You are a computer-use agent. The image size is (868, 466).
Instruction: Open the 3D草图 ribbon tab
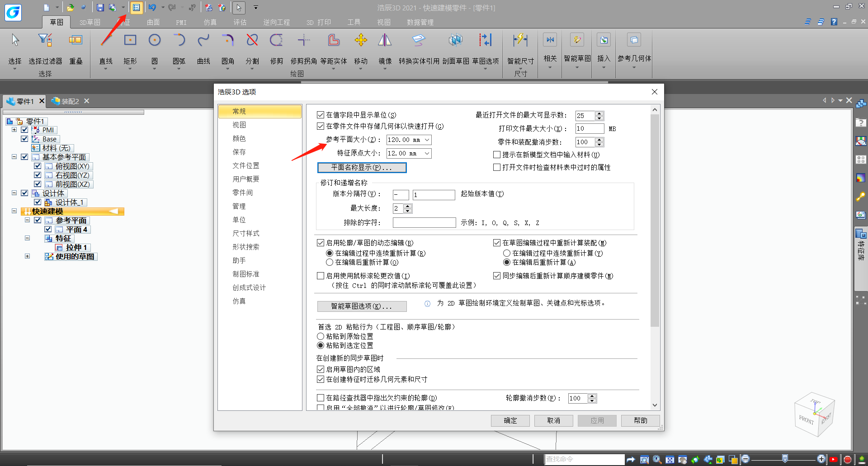coord(90,22)
